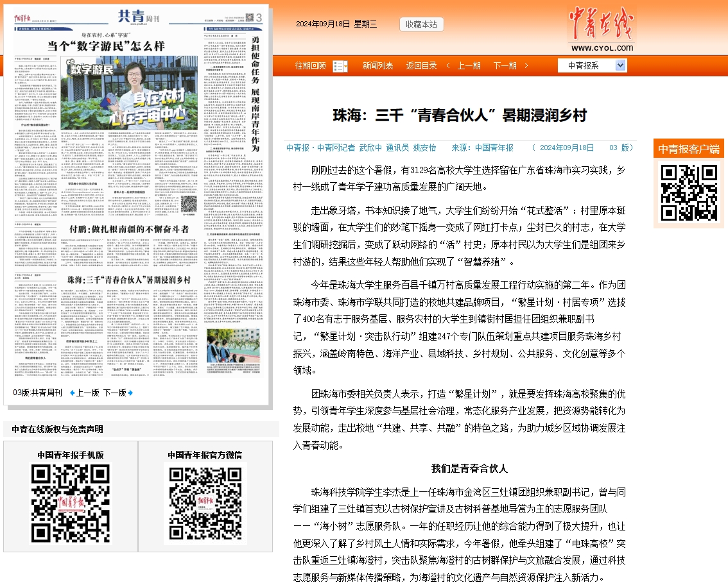
Task: Open 往期回顾 past issues
Action: pos(310,66)
